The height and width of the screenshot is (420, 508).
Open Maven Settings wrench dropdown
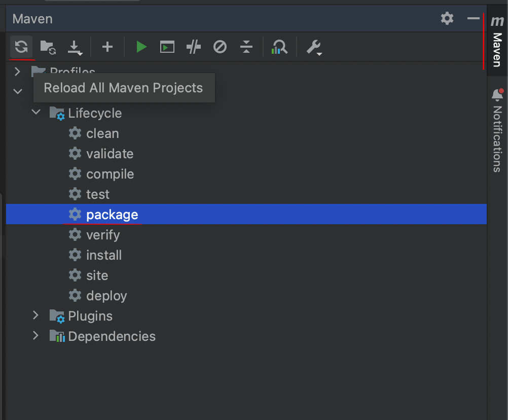[314, 47]
